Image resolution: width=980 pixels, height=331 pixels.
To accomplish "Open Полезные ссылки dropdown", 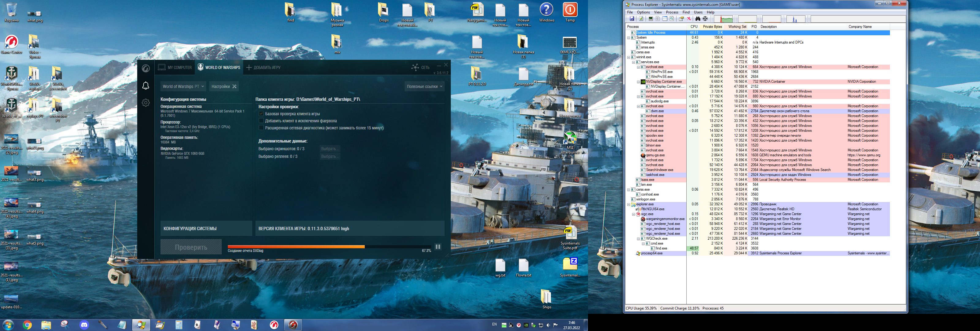I will [x=424, y=86].
